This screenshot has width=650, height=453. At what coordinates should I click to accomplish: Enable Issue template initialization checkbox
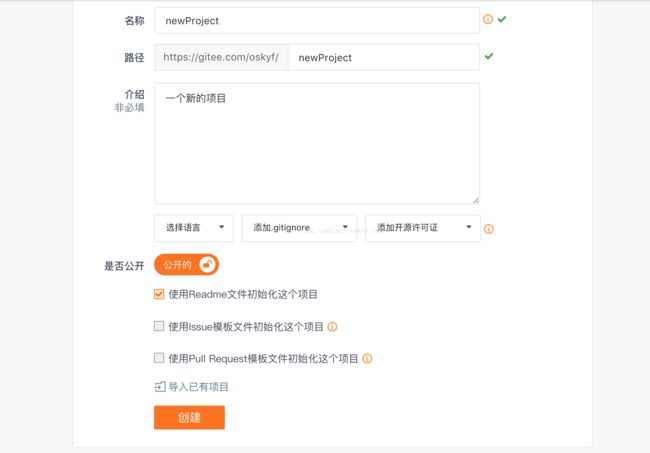click(159, 326)
